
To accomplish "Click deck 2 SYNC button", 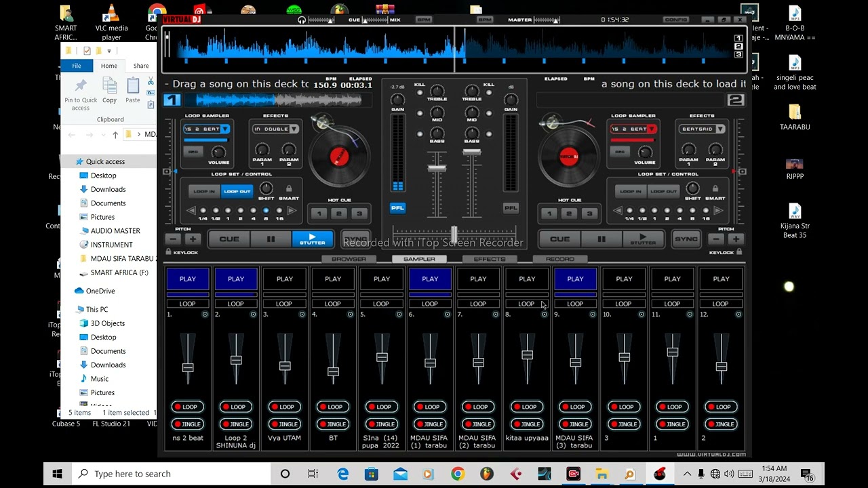I will [x=686, y=239].
